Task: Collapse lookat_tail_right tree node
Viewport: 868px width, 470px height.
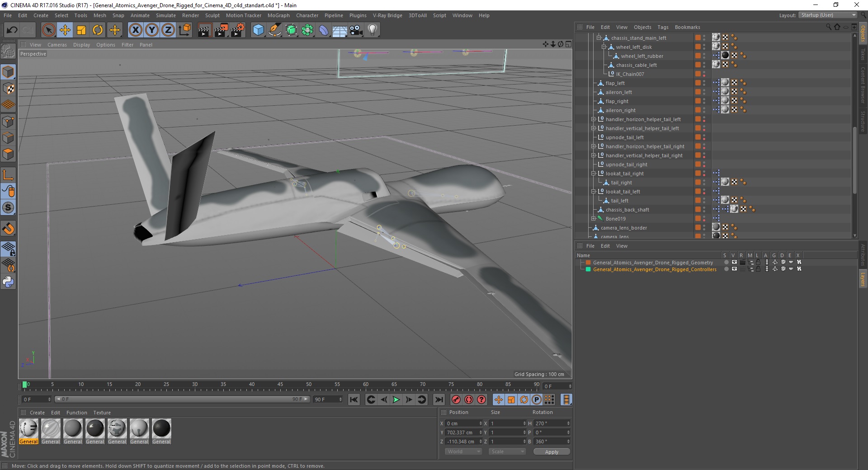Action: 593,174
